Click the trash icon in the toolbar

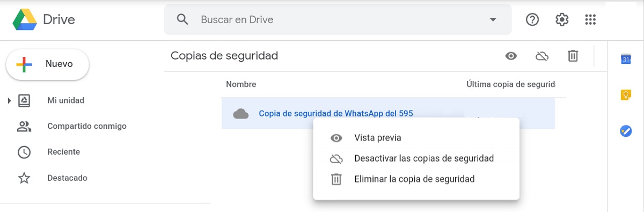(x=573, y=56)
